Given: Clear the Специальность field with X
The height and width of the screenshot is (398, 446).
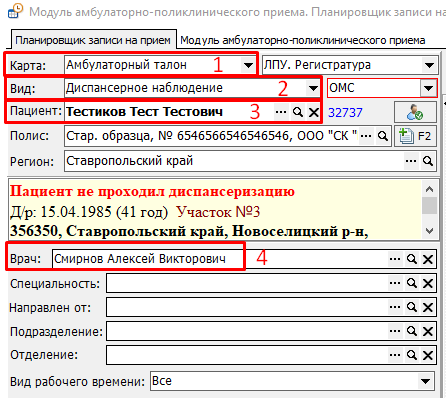Looking at the screenshot, I should pyautogui.click(x=428, y=283).
